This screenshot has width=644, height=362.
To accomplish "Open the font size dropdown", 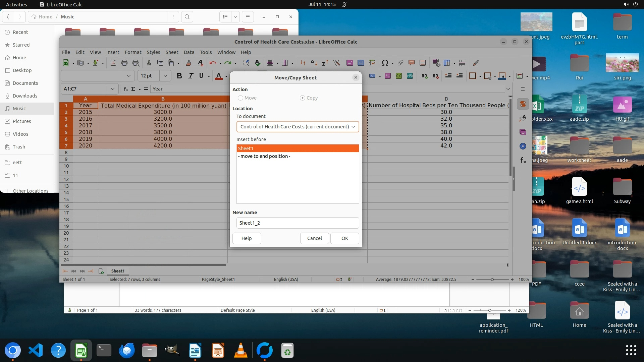I will tap(165, 76).
